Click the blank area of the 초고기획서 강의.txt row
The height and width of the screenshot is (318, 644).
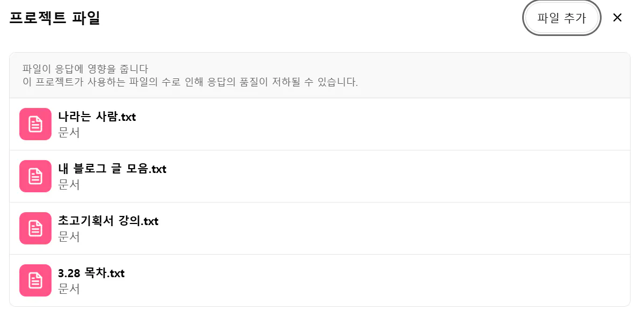click(376, 228)
